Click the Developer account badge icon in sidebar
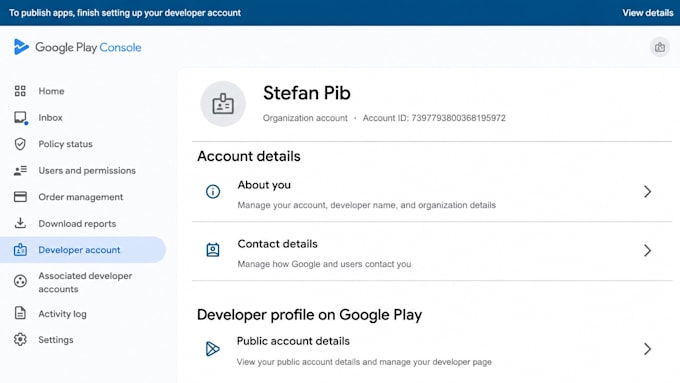 [20, 250]
